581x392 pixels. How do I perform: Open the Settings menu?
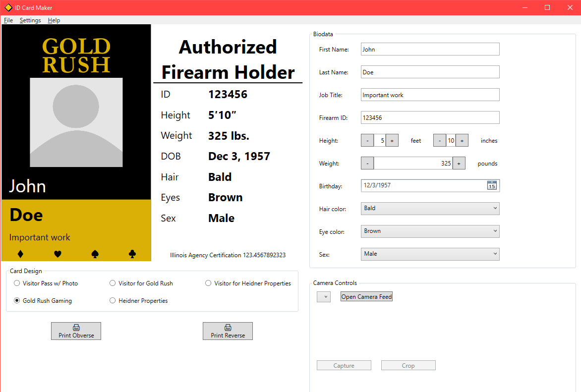coord(30,20)
